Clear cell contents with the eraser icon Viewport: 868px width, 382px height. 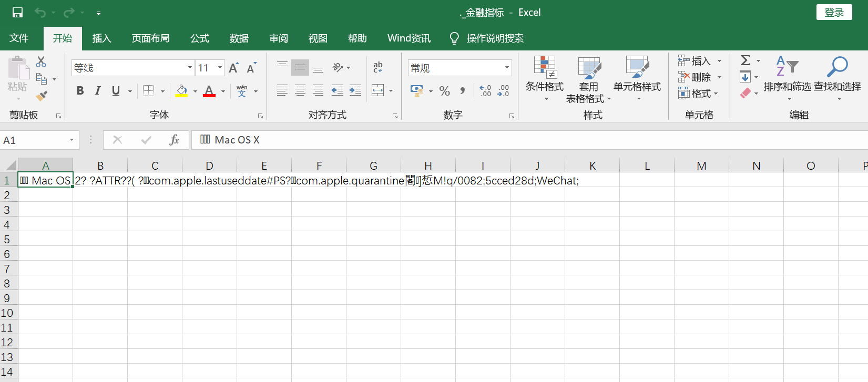coord(745,94)
